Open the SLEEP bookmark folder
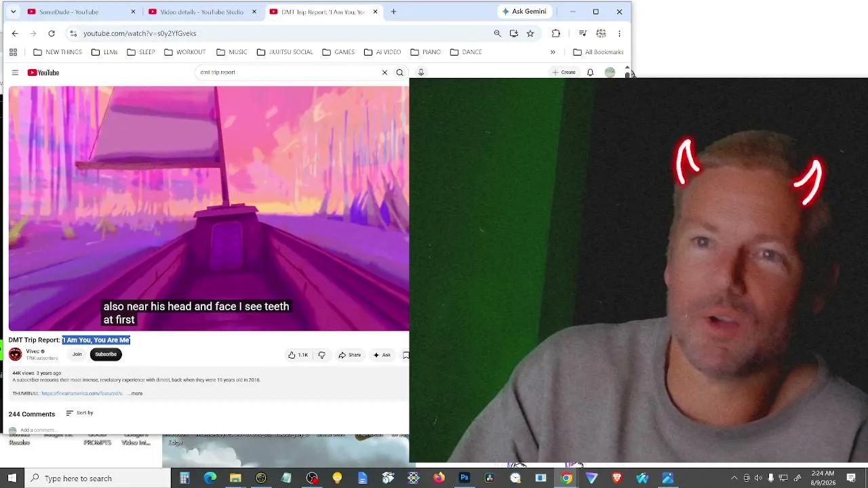Screen dimensions: 868x488 (x=141, y=52)
